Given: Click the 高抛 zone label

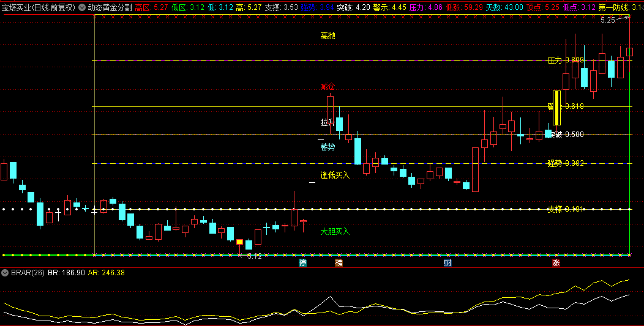Looking at the screenshot, I should [x=328, y=35].
